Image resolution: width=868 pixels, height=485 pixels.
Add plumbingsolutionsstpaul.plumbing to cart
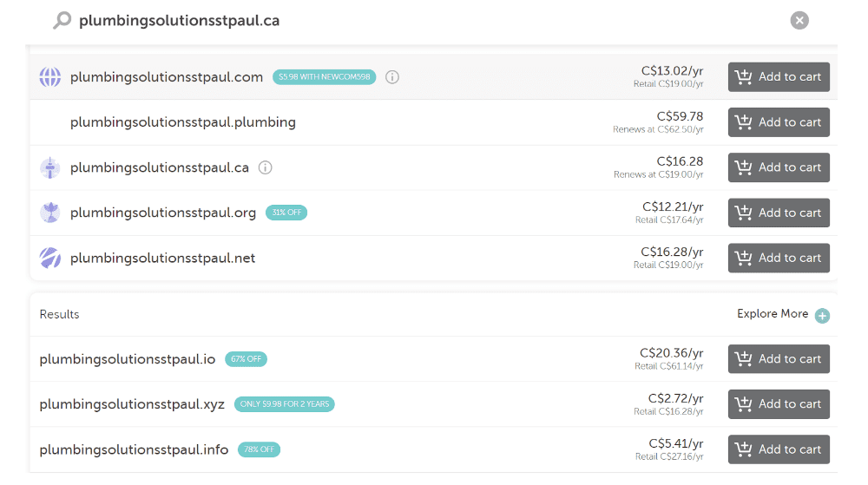[x=779, y=122]
